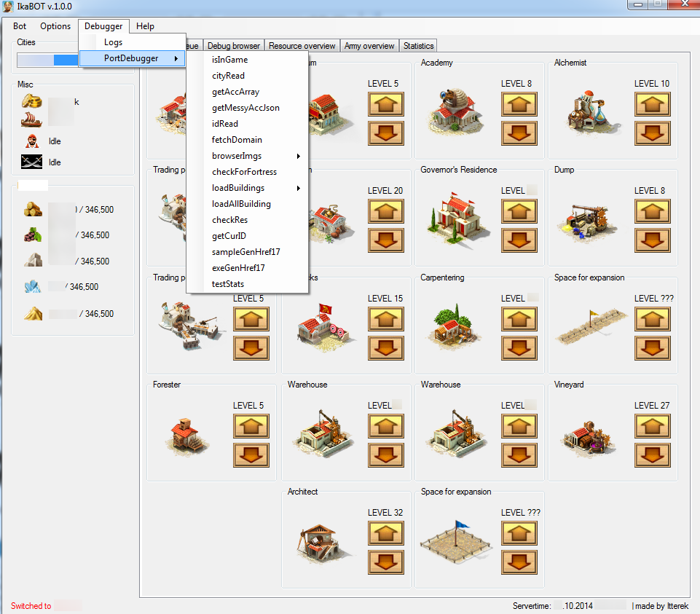
Task: Open the PortDebugger submenu entry
Action: point(132,58)
